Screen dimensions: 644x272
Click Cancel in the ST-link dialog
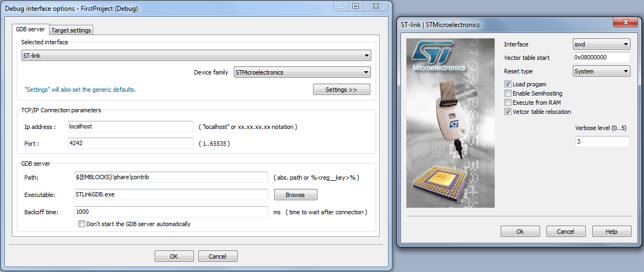point(565,232)
